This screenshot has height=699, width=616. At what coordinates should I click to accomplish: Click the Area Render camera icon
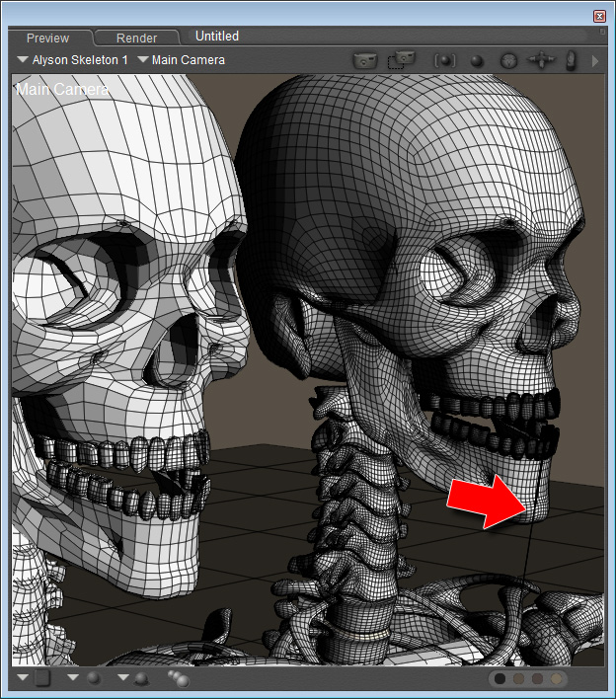pos(401,60)
